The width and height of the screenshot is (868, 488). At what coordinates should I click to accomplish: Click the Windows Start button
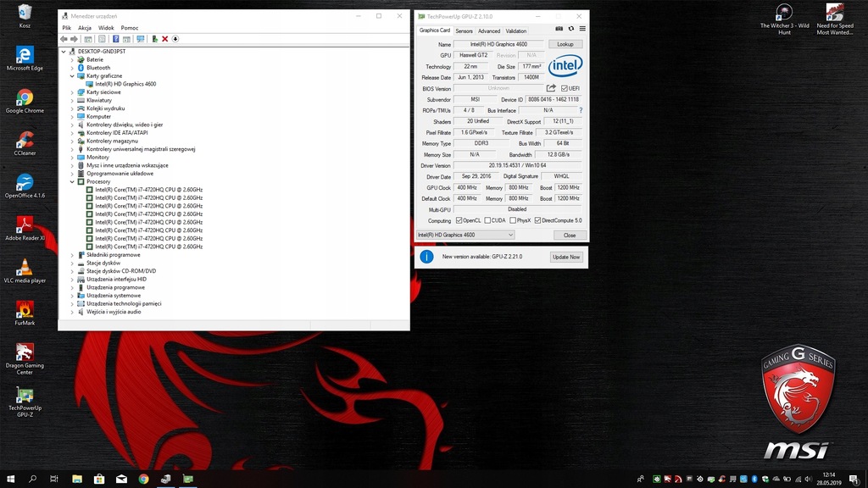10,479
